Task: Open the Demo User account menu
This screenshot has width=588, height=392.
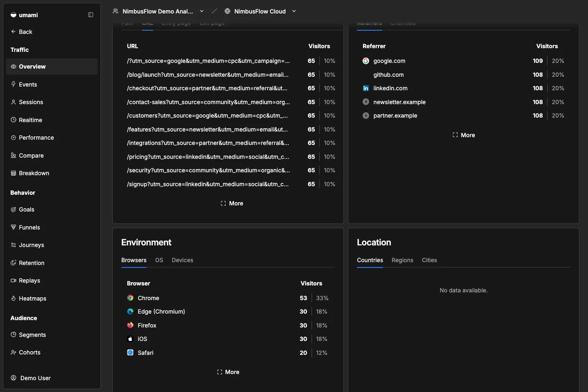Action: 52,378
